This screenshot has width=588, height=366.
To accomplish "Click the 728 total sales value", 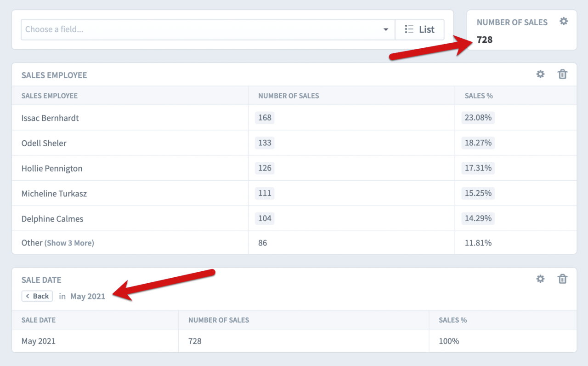I will click(x=484, y=40).
